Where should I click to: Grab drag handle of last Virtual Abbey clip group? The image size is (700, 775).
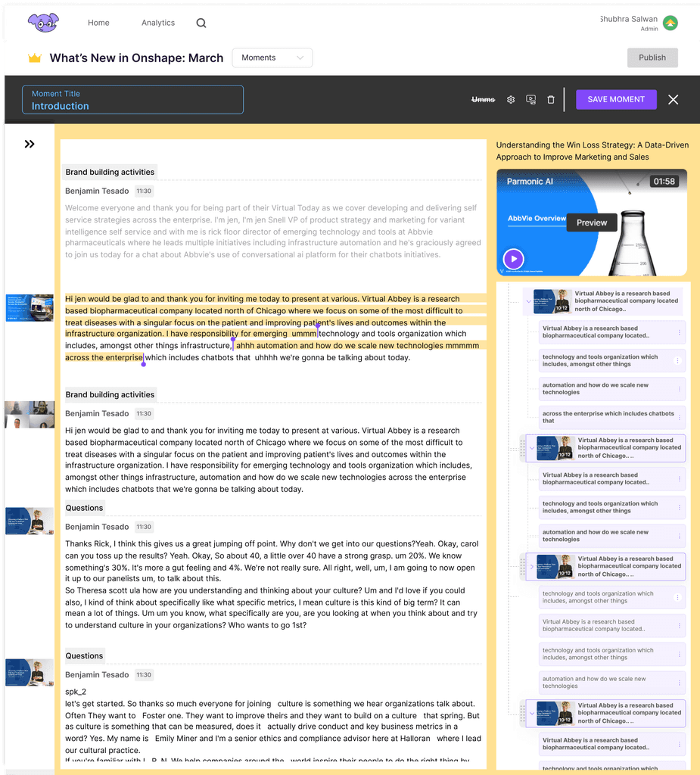click(522, 714)
